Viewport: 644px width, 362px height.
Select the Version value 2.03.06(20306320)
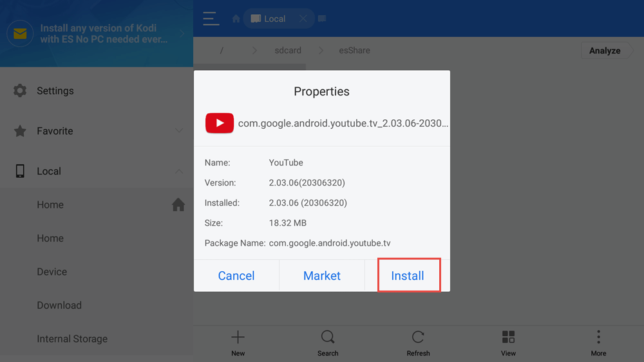pyautogui.click(x=307, y=182)
